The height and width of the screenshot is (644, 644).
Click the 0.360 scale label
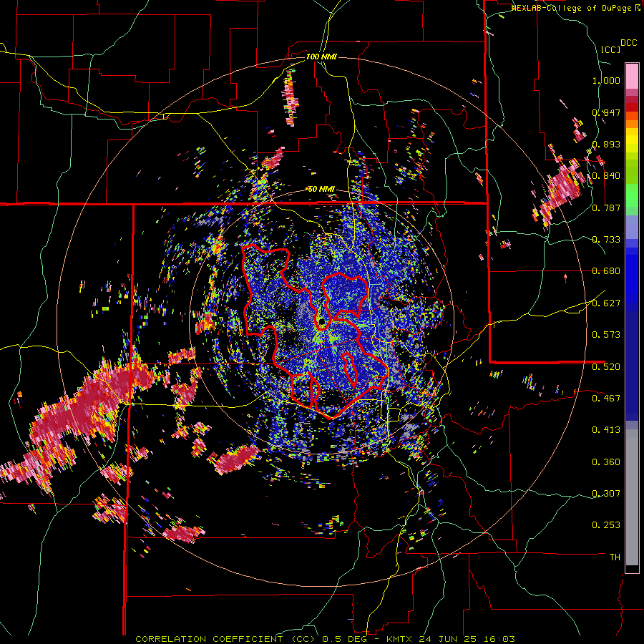pos(606,462)
